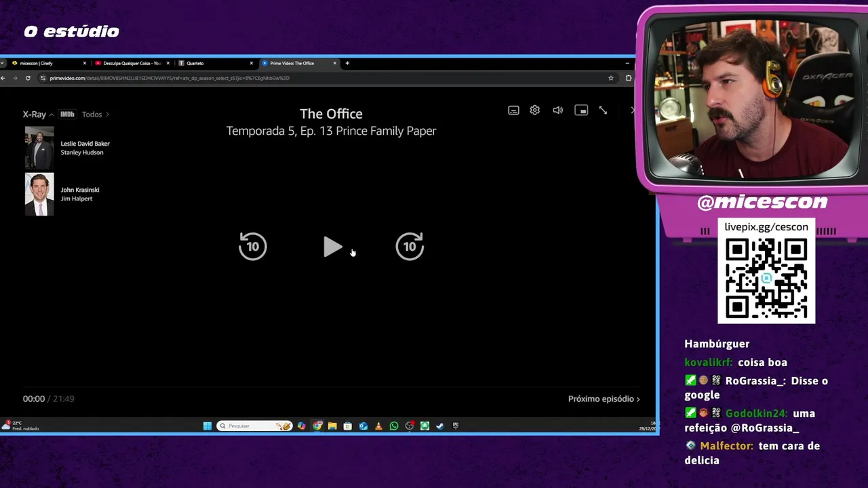Open a new browser tab

click(x=347, y=63)
